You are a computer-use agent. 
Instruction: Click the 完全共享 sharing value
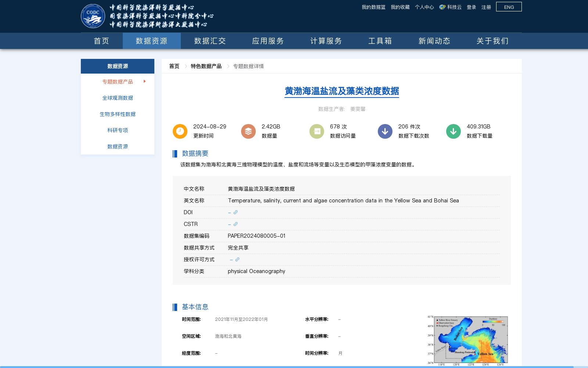[x=238, y=248]
